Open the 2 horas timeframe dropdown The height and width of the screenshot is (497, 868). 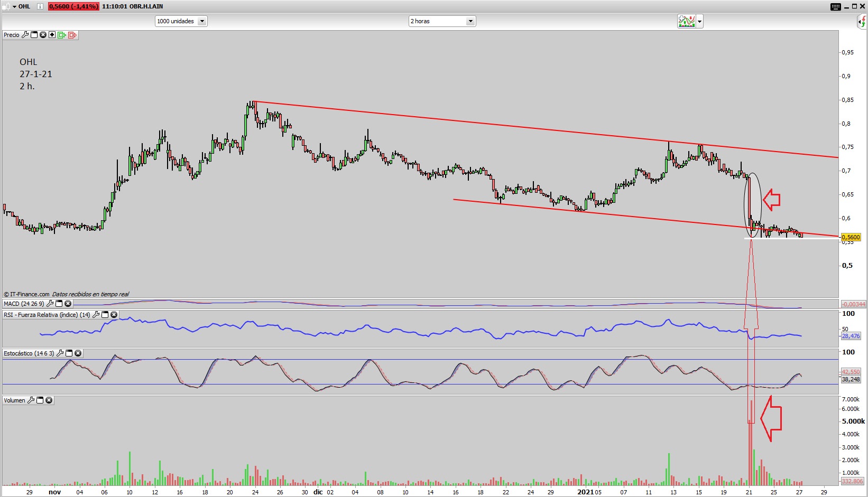coord(442,21)
